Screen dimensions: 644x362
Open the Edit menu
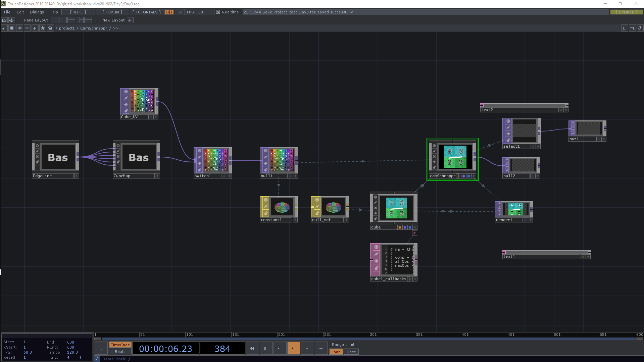tap(20, 12)
